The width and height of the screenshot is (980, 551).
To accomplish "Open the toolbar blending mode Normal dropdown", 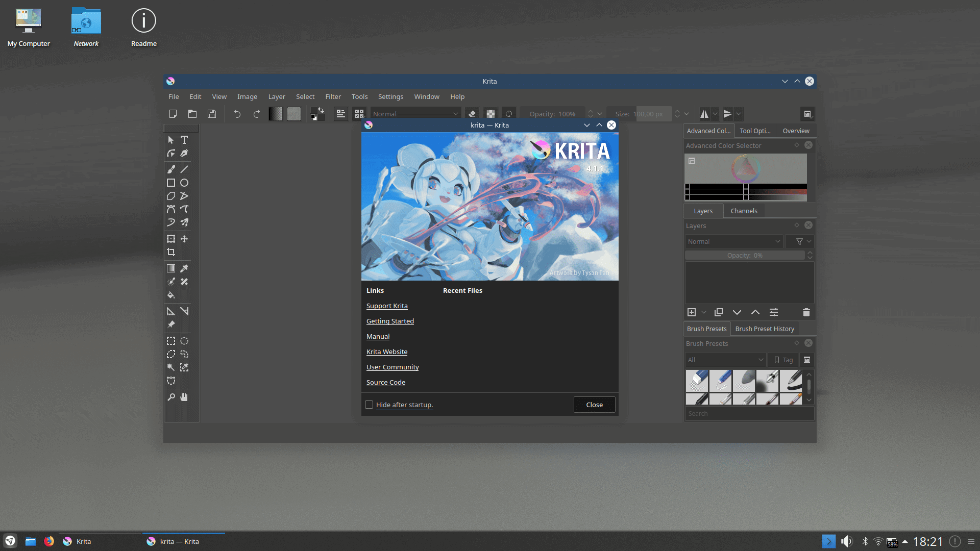I will tap(415, 114).
